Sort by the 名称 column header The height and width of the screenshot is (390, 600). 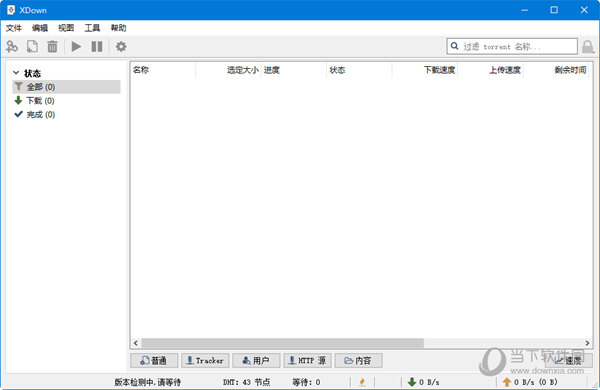coord(163,70)
